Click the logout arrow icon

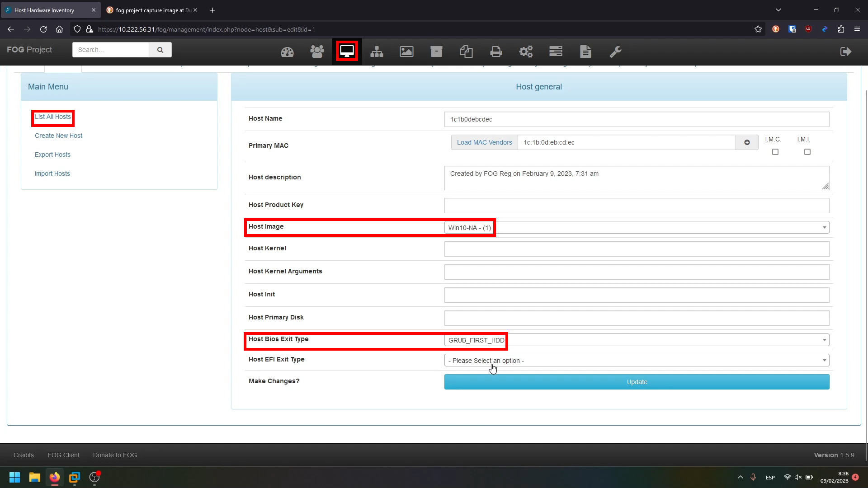(846, 52)
